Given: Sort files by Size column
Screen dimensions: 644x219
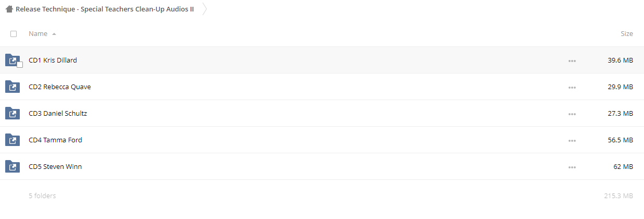Looking at the screenshot, I should click(627, 33).
